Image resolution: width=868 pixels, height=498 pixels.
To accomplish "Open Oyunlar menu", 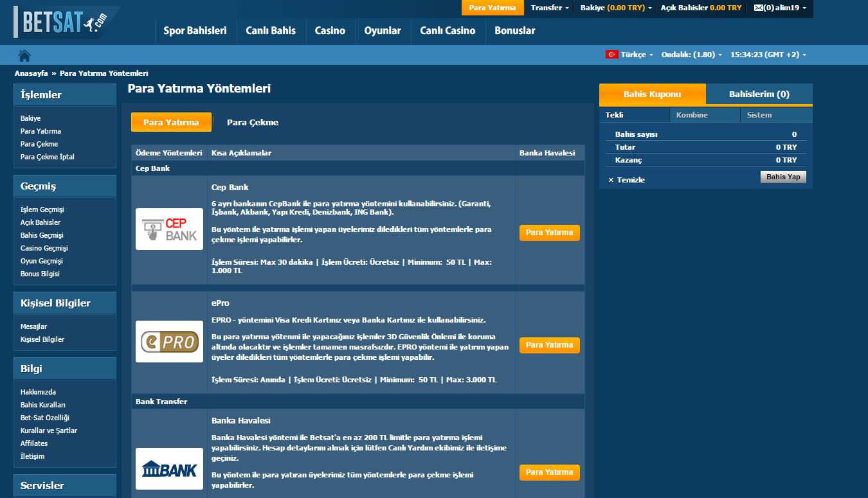I will pos(383,30).
